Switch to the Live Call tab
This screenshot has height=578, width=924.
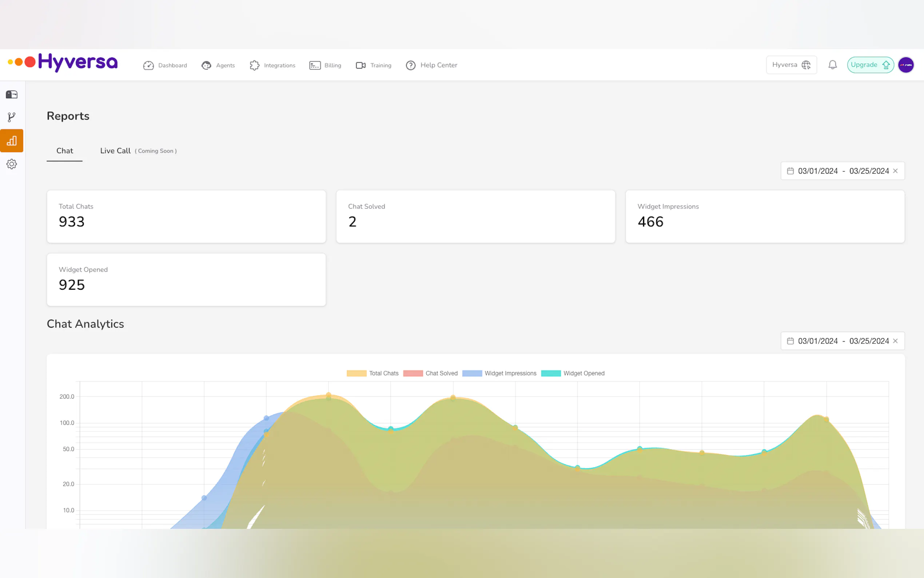pos(115,151)
